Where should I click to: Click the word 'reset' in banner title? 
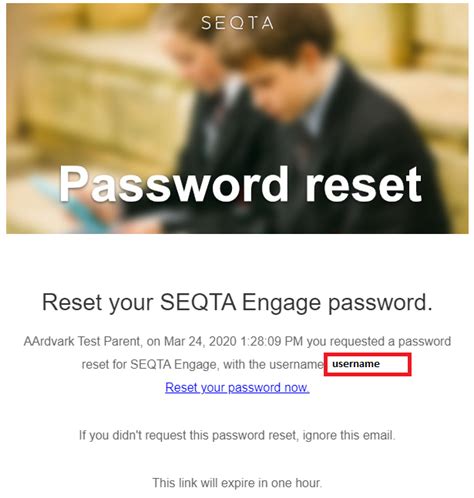[x=364, y=184]
